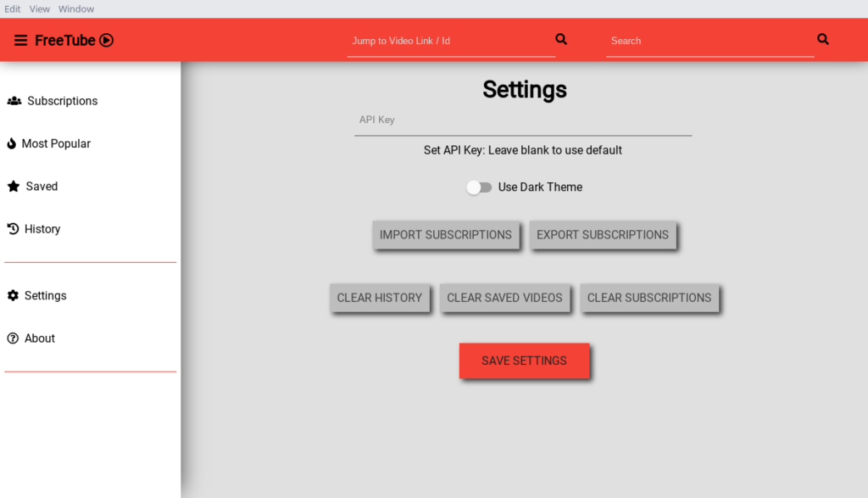Open History using the clock icon
This screenshot has width=868, height=498.
click(x=13, y=228)
